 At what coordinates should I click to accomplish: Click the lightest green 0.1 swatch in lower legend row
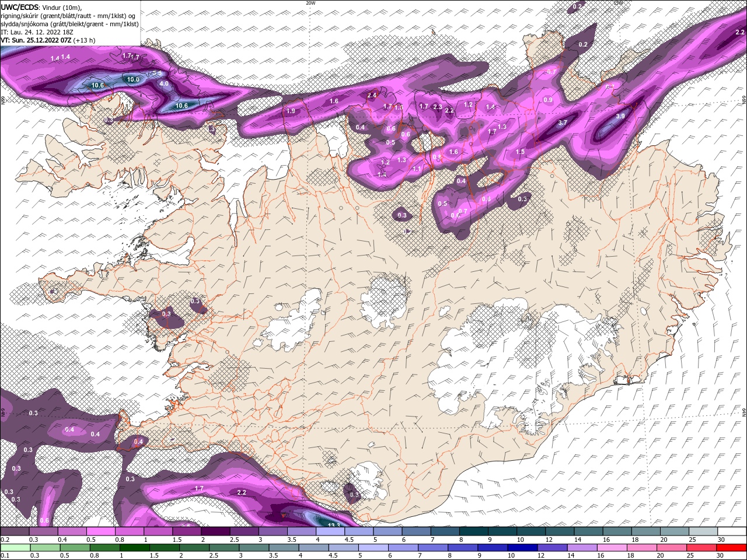[15, 547]
